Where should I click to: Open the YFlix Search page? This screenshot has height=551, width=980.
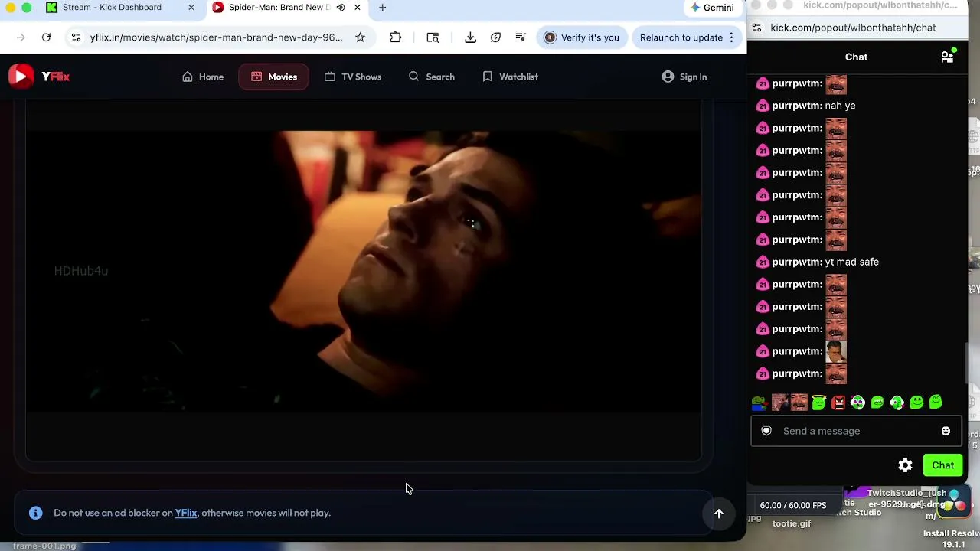click(x=432, y=77)
